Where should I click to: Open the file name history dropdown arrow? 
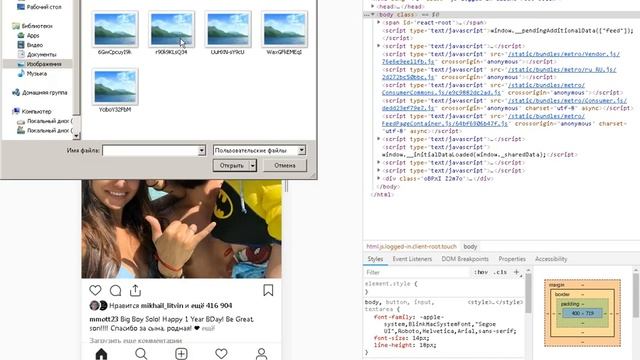coord(202,150)
